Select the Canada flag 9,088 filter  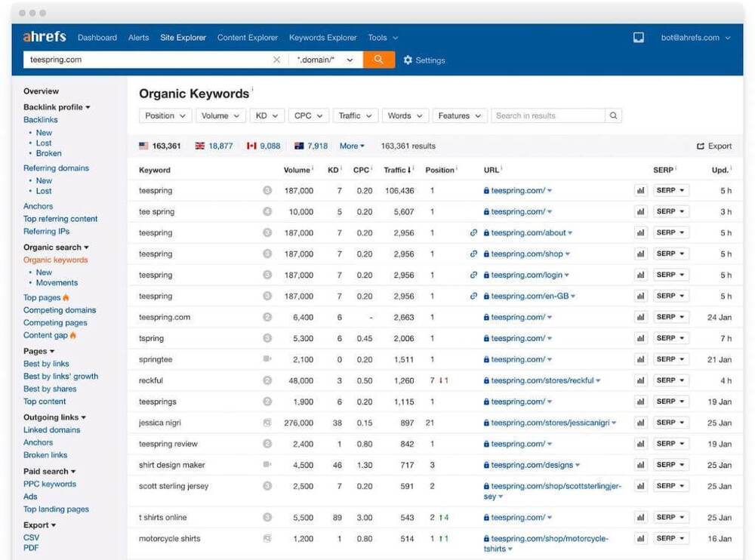tap(263, 146)
